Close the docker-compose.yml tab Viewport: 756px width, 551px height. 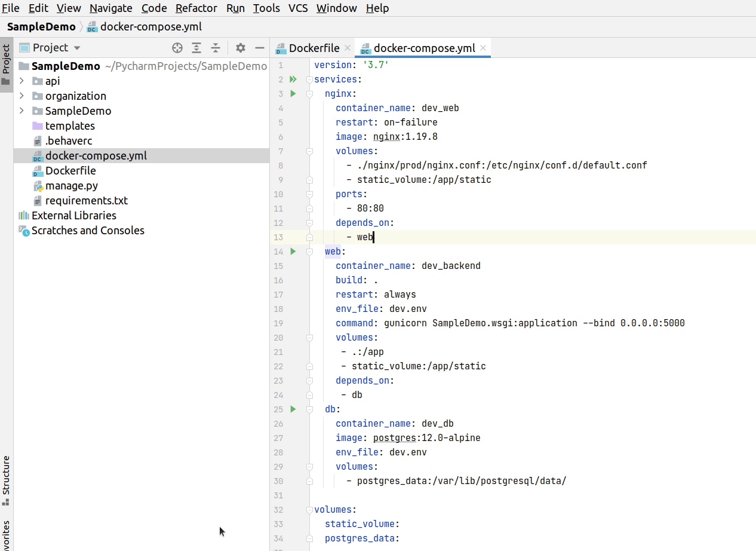point(483,48)
